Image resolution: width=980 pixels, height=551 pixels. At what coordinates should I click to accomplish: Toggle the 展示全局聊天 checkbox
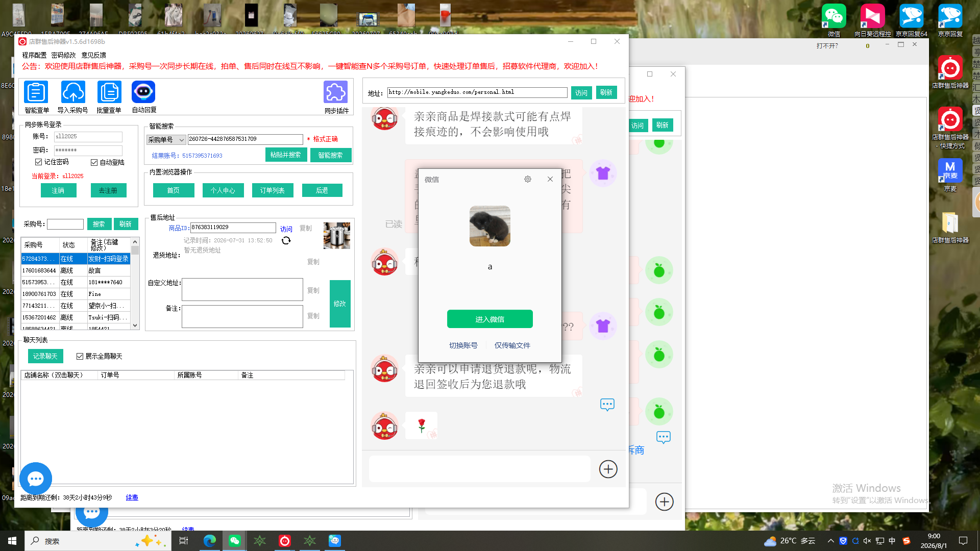pyautogui.click(x=80, y=356)
